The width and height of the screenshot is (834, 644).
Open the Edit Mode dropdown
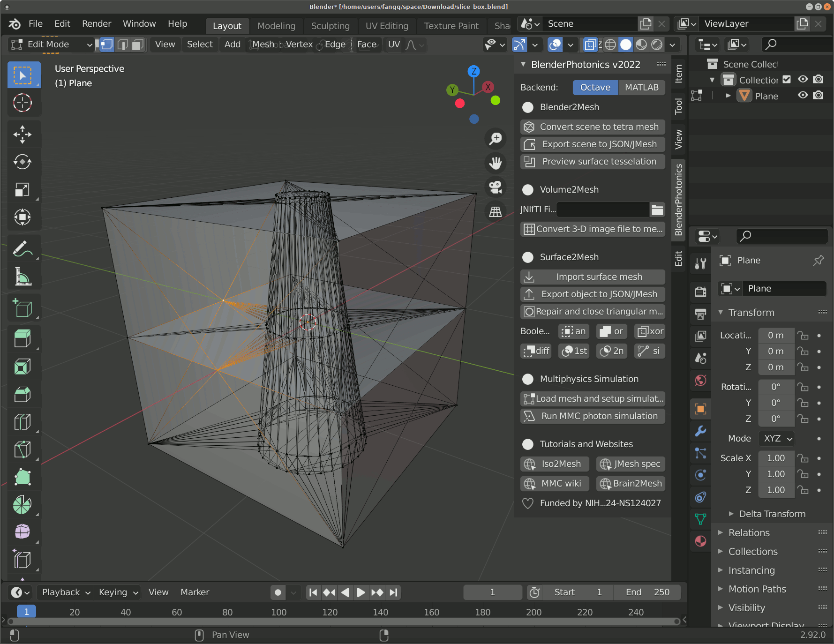(x=52, y=45)
